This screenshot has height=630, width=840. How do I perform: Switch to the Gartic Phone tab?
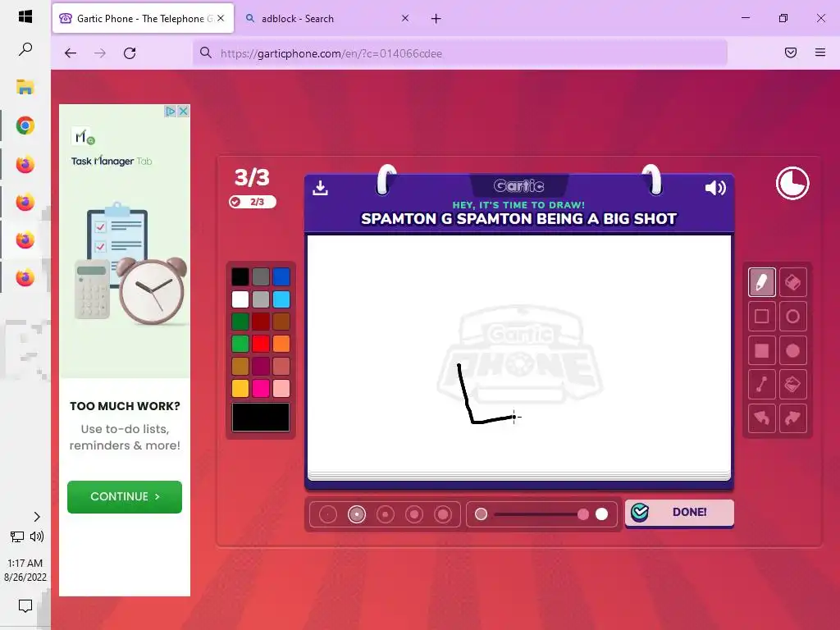pyautogui.click(x=143, y=19)
